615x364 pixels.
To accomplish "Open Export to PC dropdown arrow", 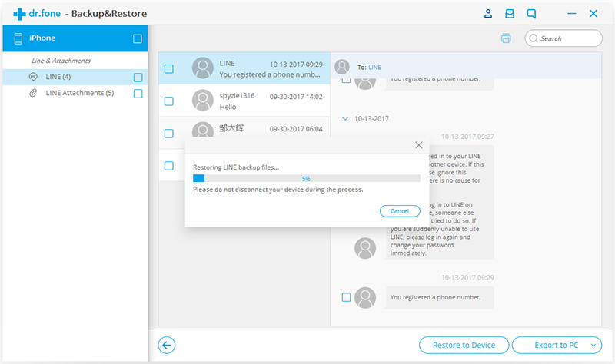I will 593,346.
